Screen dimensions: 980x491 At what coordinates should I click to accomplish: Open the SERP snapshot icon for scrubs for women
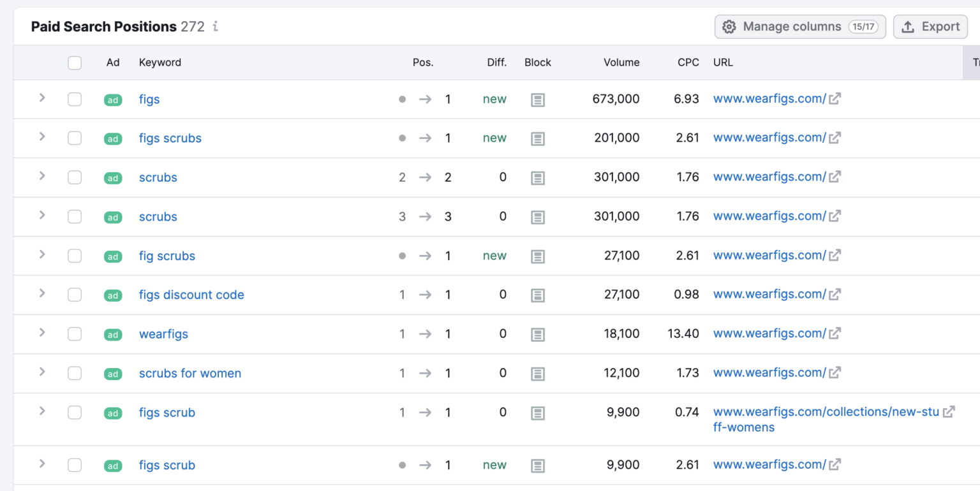click(538, 373)
